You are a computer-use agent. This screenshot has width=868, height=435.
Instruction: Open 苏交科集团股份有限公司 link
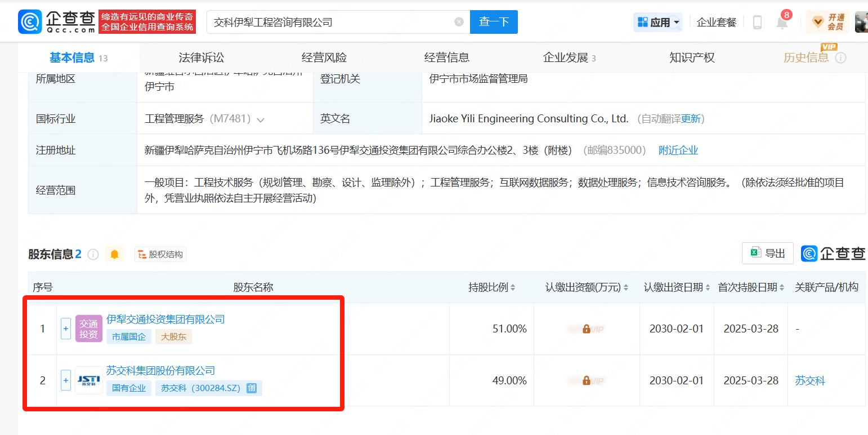point(161,371)
